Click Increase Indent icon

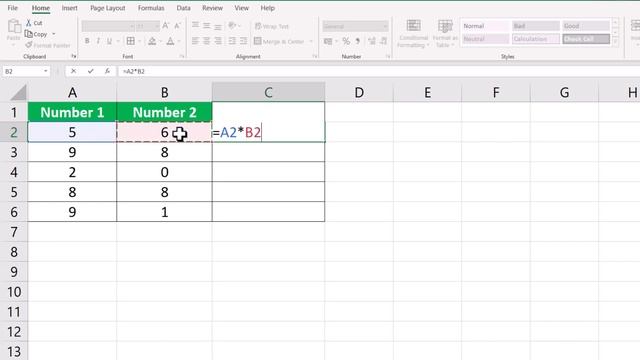click(x=244, y=41)
